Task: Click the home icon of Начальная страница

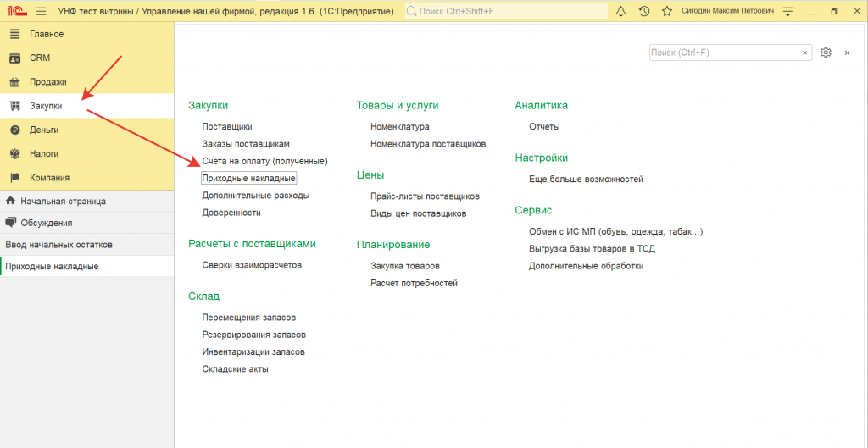Action: (10, 201)
